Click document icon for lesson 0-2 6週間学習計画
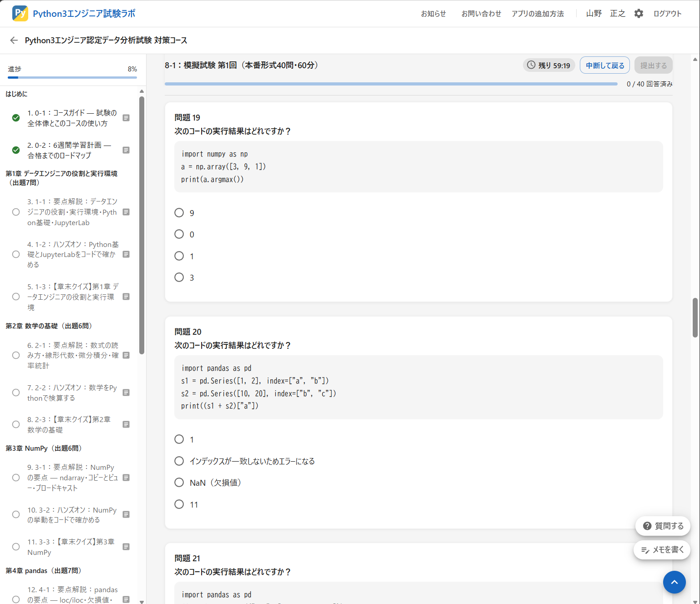Viewport: 700px width, 604px height. tap(127, 150)
